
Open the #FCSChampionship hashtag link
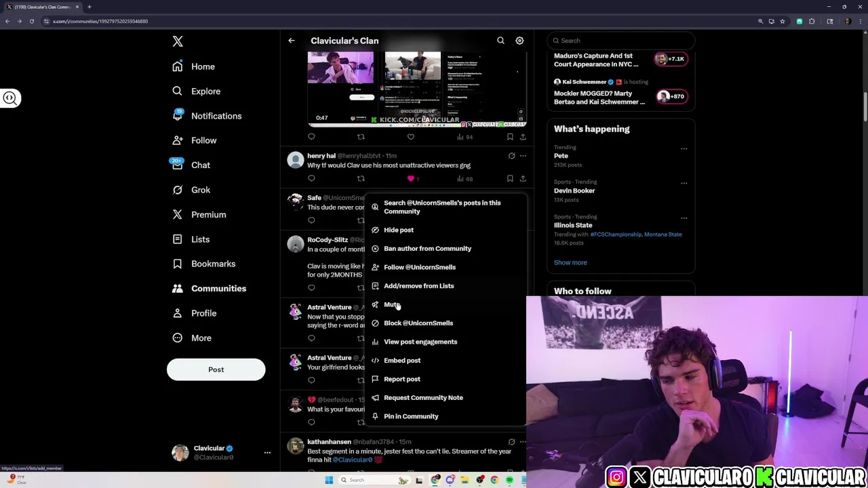point(616,235)
